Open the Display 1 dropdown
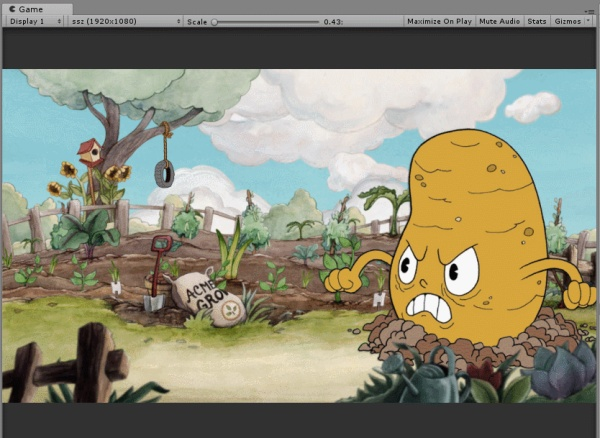 point(34,21)
